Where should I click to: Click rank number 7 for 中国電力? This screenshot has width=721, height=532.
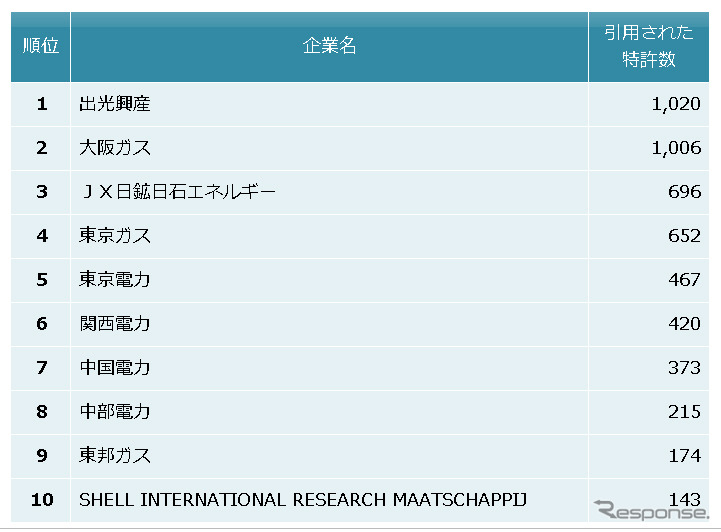[x=42, y=368]
